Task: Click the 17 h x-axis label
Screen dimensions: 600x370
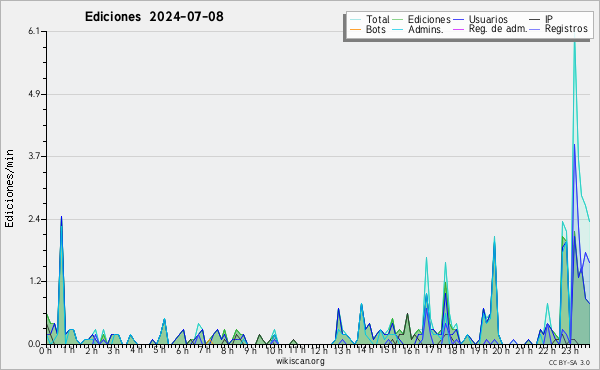Action: pos(433,350)
